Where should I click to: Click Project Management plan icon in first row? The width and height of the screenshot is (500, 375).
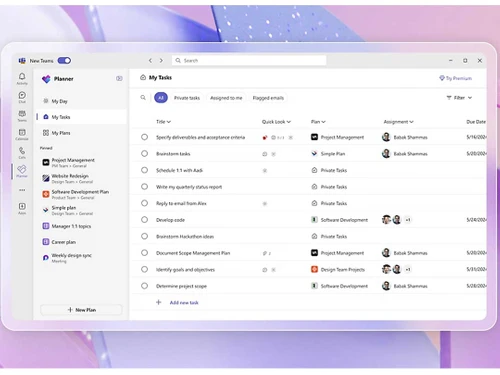[314, 137]
